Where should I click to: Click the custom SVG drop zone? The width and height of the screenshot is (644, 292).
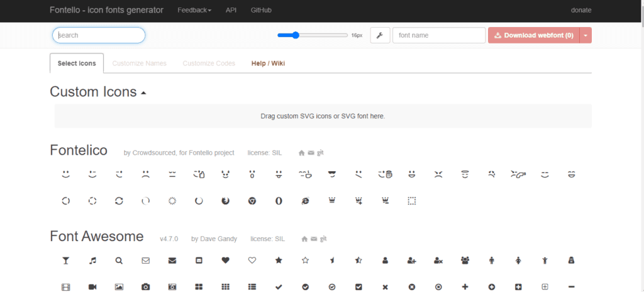tap(323, 116)
